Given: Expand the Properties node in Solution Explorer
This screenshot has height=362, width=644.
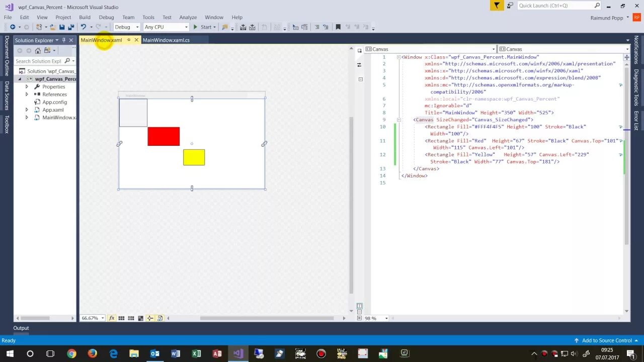Looking at the screenshot, I should click(x=27, y=86).
